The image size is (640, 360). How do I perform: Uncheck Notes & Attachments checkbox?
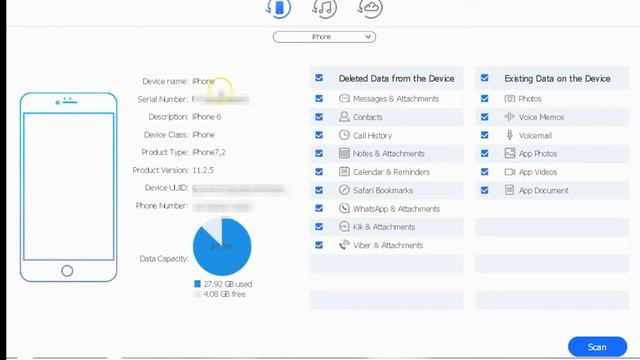pos(319,153)
